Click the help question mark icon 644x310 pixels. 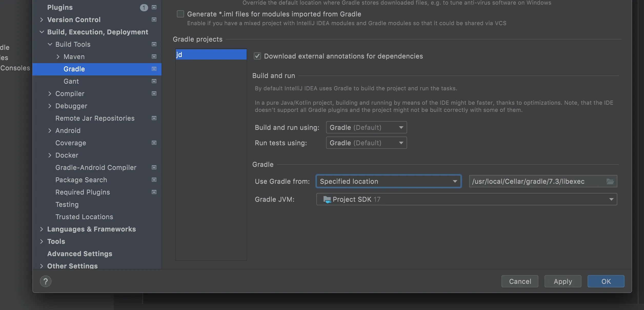[x=46, y=281]
